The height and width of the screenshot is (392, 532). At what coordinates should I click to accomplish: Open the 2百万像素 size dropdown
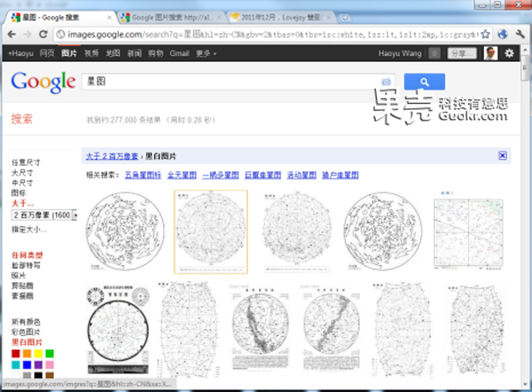(44, 215)
